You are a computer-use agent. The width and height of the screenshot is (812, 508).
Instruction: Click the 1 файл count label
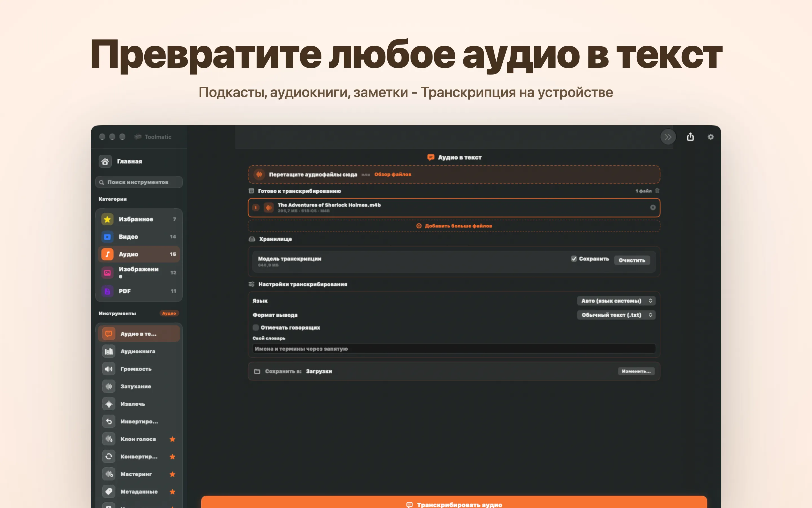point(643,191)
